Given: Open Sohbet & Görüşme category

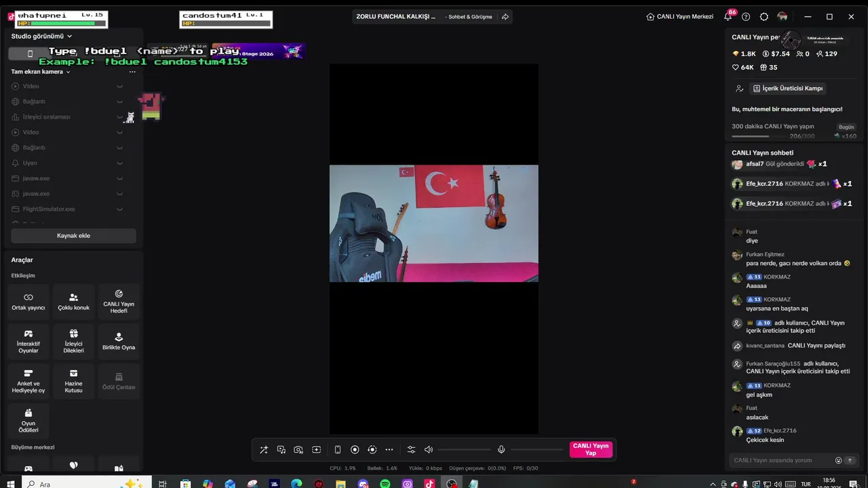Looking at the screenshot, I should (470, 17).
